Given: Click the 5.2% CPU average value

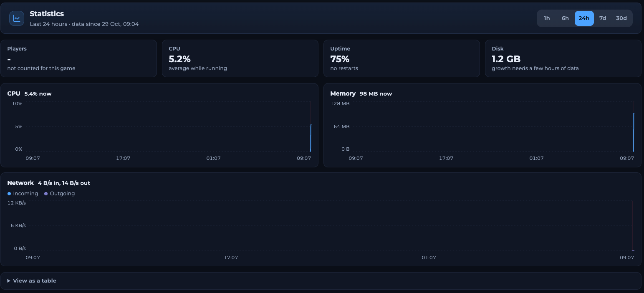Looking at the screenshot, I should (179, 59).
